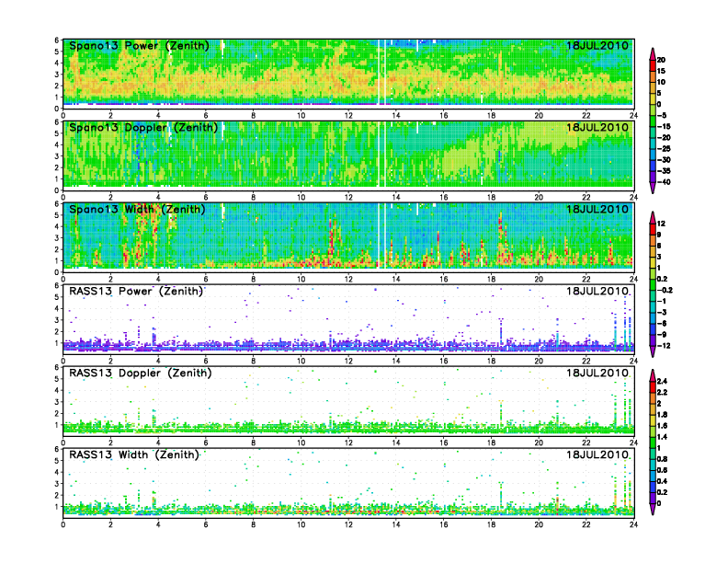Pick the blue swatch beside "0.4" on bottom colorbar

[653, 487]
